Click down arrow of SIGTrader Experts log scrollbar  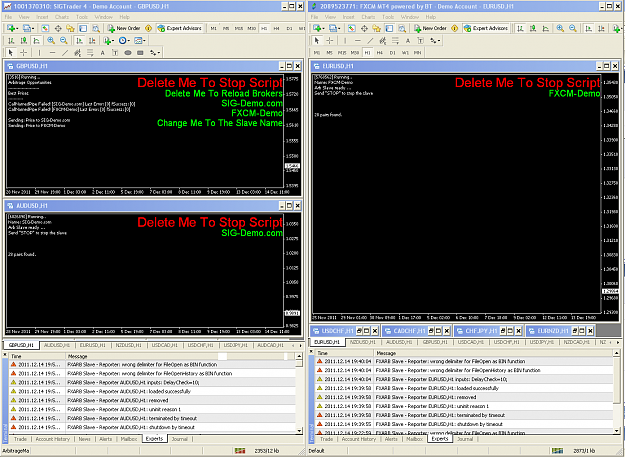[x=299, y=431]
